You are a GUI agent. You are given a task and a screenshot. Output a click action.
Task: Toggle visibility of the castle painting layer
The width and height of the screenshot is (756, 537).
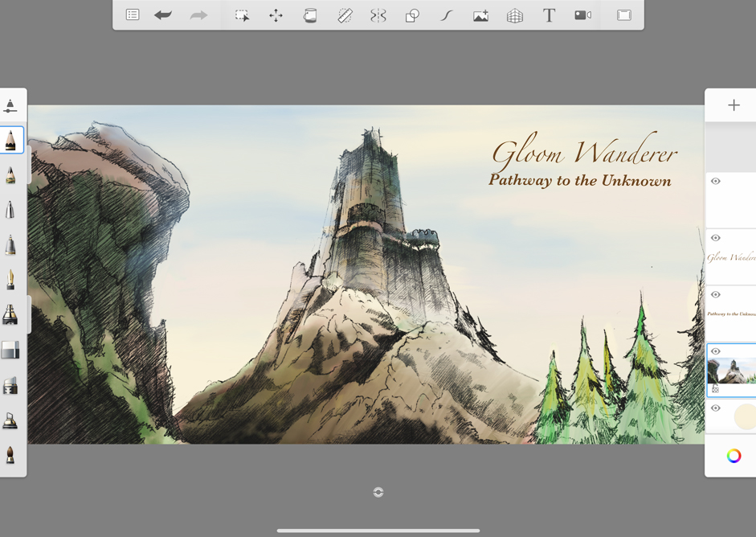point(716,351)
